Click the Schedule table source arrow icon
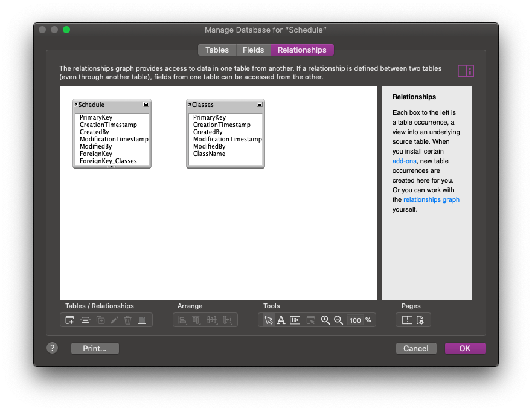Viewport: 532px width, 411px height. pos(76,105)
